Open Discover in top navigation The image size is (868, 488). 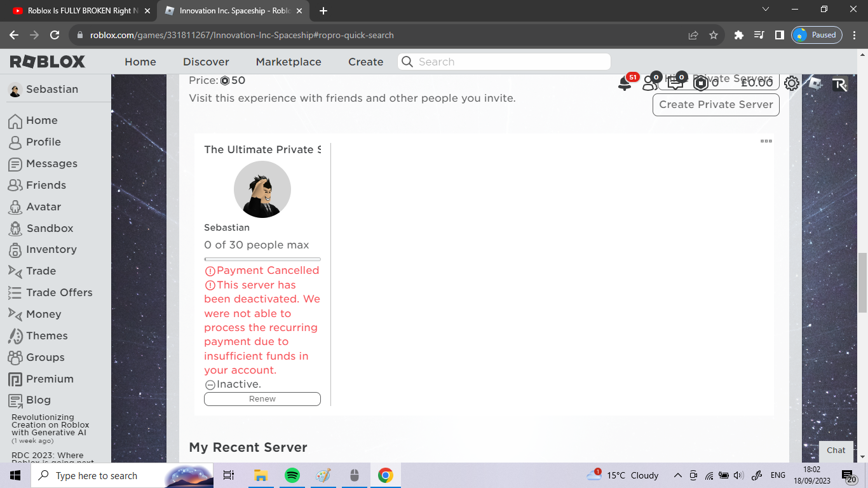coord(206,62)
